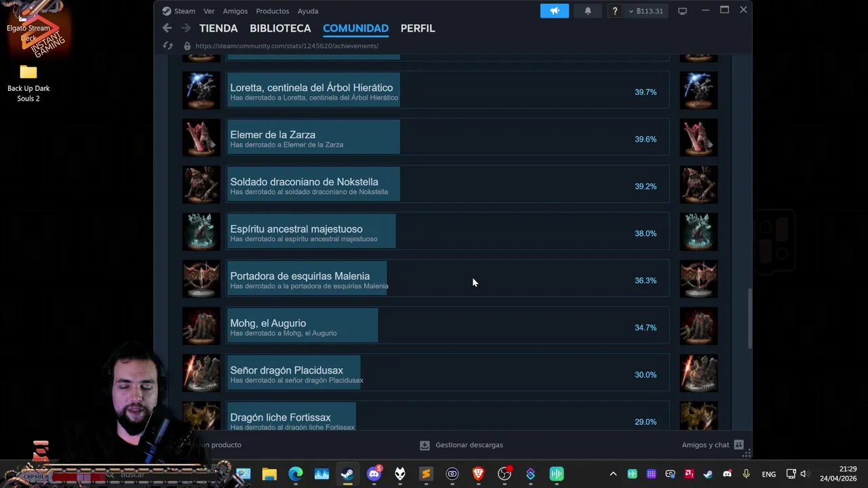Click the 39.7% value for Loretta

pyautogui.click(x=646, y=92)
